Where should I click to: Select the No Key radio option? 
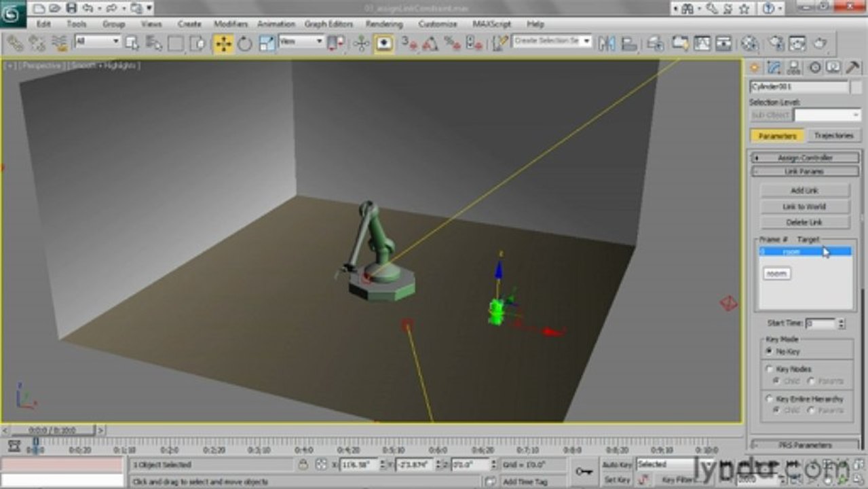point(769,352)
